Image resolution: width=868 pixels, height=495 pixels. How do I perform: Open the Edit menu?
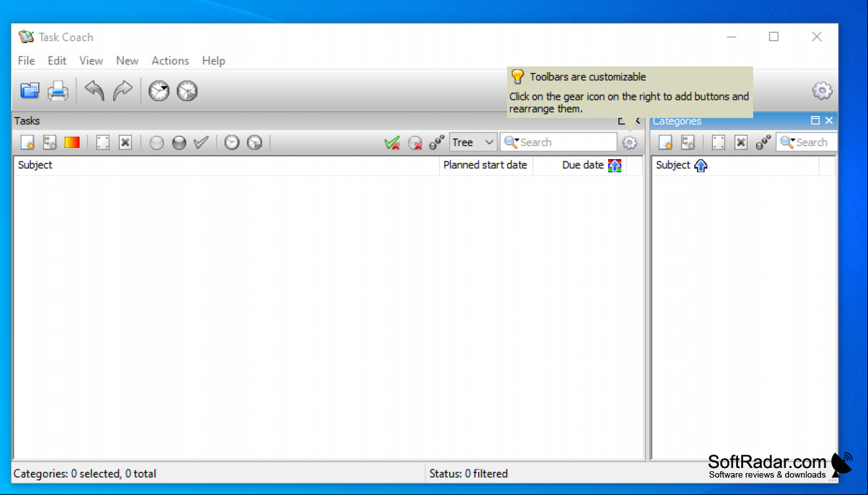[x=57, y=61]
